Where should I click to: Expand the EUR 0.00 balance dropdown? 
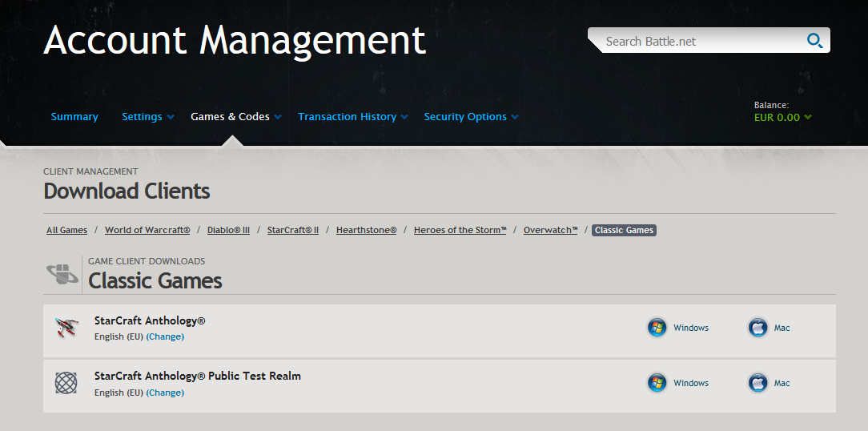pyautogui.click(x=782, y=118)
